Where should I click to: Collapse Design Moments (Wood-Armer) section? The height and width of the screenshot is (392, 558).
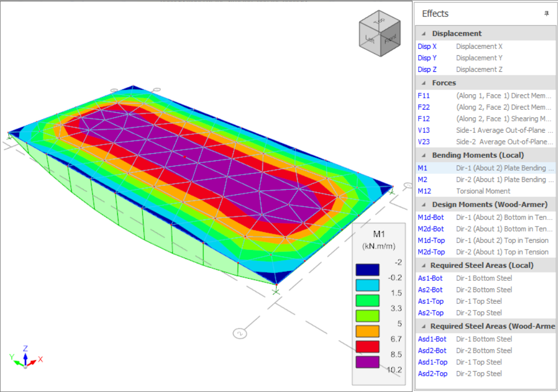[424, 204]
